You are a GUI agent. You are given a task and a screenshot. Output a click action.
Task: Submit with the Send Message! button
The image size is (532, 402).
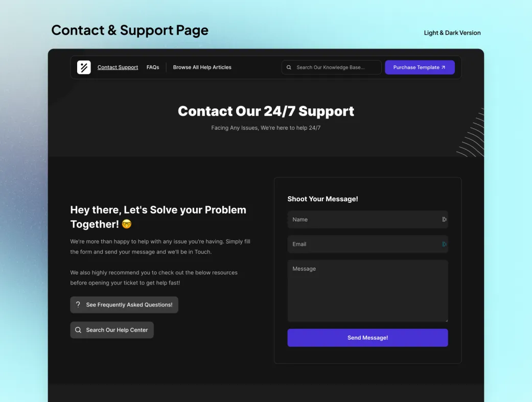coord(368,338)
